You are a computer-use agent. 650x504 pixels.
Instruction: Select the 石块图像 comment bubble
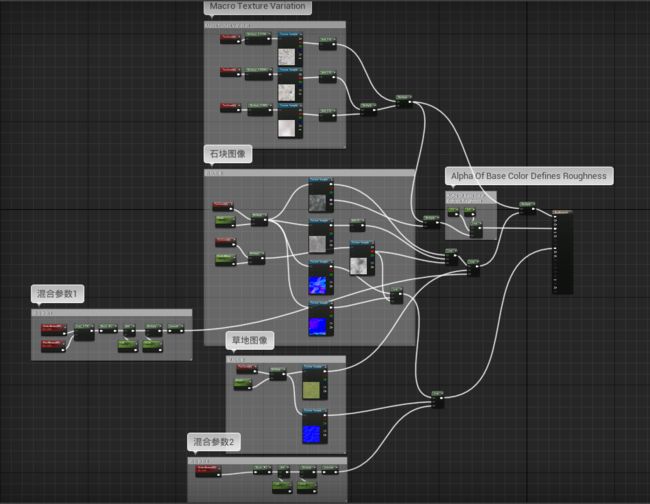point(228,154)
